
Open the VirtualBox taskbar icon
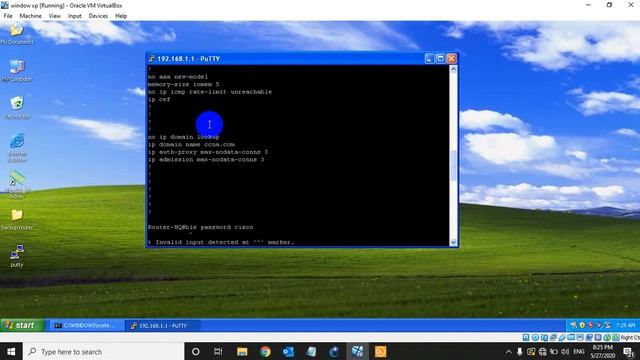[358, 351]
